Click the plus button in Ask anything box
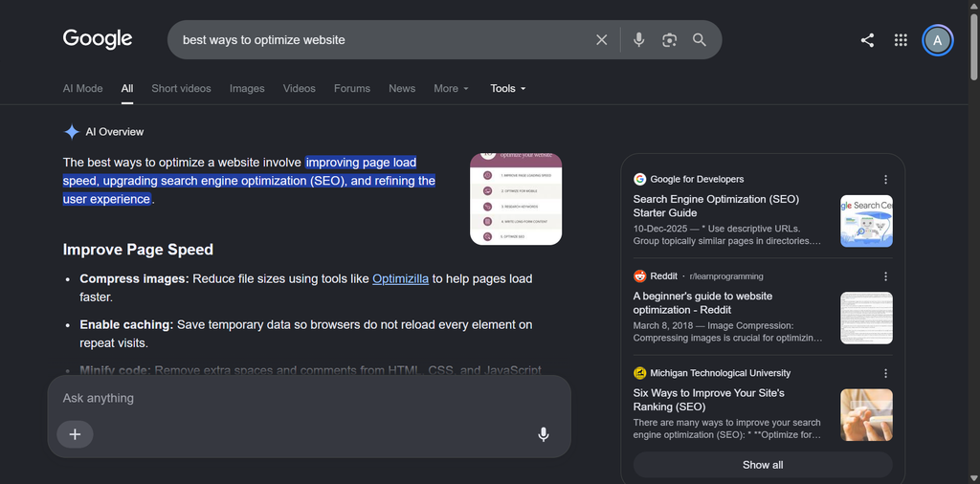This screenshot has height=484, width=980. (75, 434)
